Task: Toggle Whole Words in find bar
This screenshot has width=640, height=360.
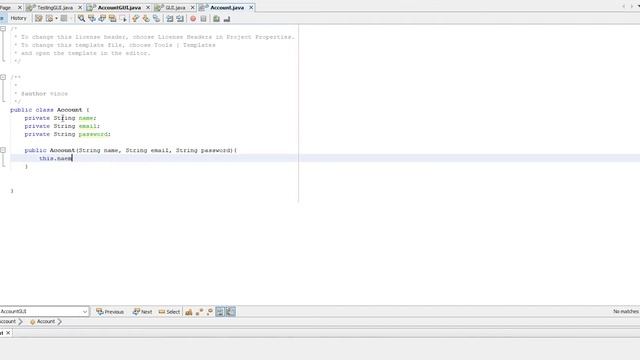Action: pyautogui.click(x=199, y=312)
